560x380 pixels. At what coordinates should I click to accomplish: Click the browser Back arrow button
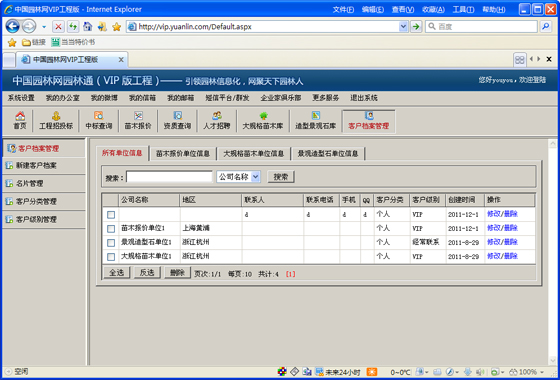point(12,26)
